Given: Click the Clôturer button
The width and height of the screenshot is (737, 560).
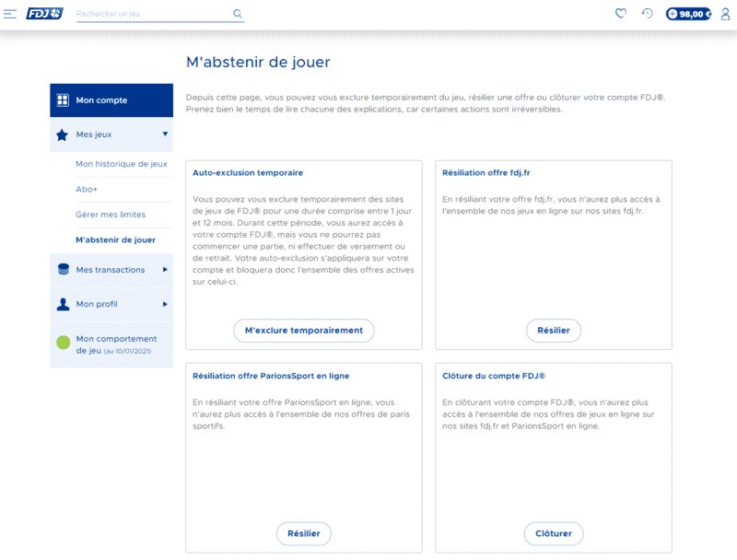Looking at the screenshot, I should coord(554,533).
